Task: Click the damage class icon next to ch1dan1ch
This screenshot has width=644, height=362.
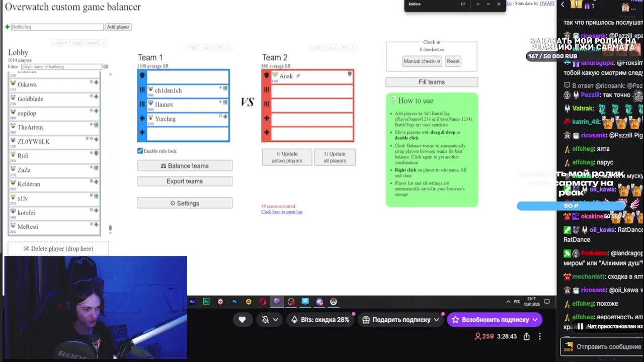Action: coord(225,88)
